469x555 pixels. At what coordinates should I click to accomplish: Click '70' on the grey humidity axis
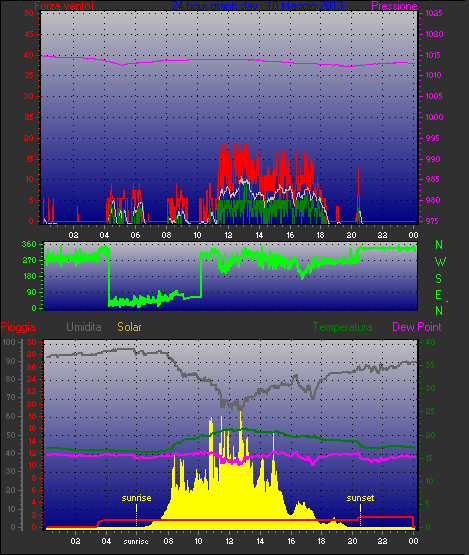point(11,397)
